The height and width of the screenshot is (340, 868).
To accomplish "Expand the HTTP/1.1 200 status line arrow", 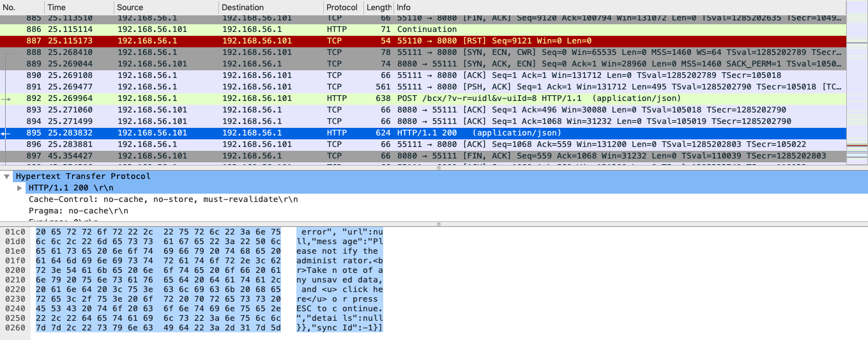I will coord(21,188).
